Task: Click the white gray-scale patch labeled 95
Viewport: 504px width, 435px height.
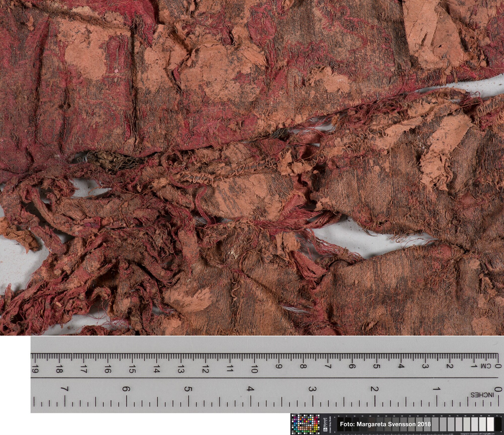Action: coord(490,424)
